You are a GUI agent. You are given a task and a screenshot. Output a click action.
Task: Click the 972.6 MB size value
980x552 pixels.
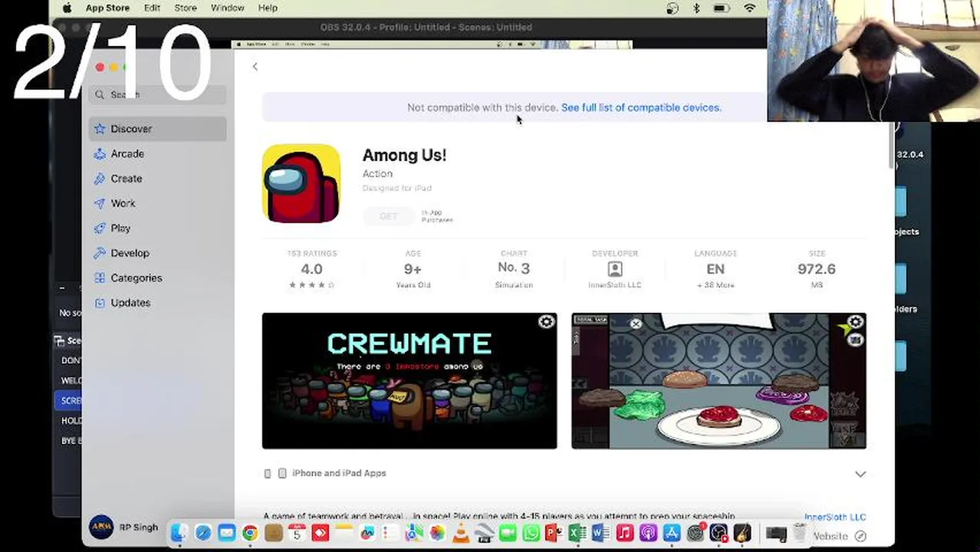[x=817, y=269]
